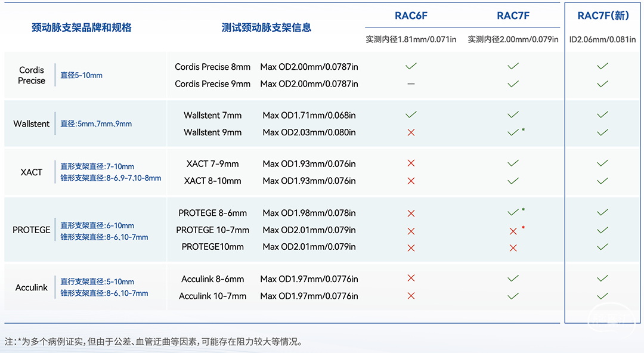Click Max OD value in Cordis Precise 8mm row

click(309, 67)
